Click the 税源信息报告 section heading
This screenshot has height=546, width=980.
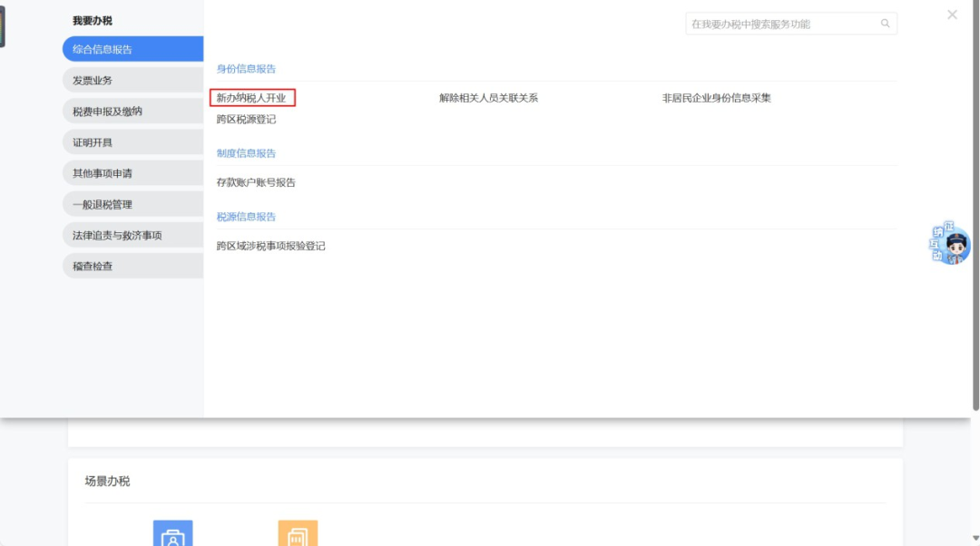tap(246, 217)
